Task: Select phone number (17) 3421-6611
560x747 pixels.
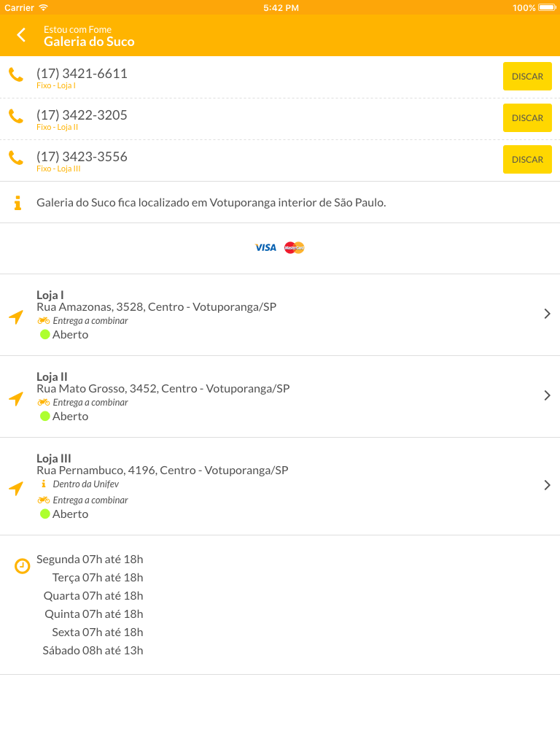Action: click(82, 74)
